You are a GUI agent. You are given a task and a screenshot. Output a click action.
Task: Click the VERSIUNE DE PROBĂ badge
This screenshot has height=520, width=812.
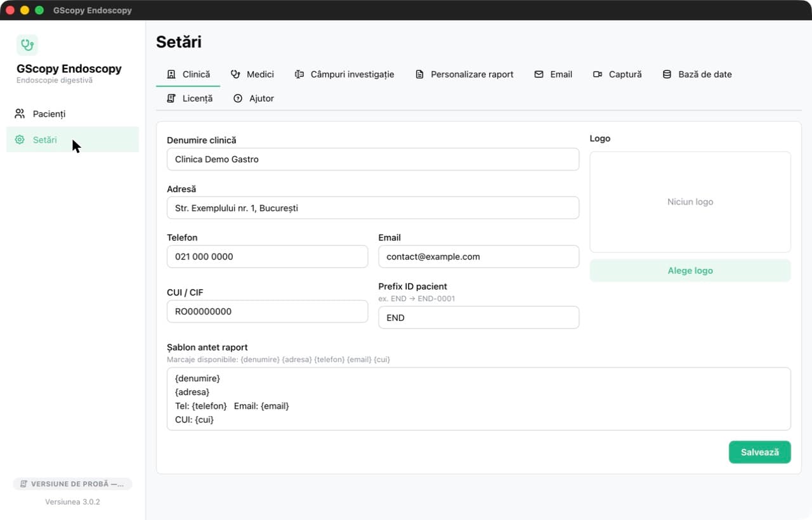click(x=72, y=484)
